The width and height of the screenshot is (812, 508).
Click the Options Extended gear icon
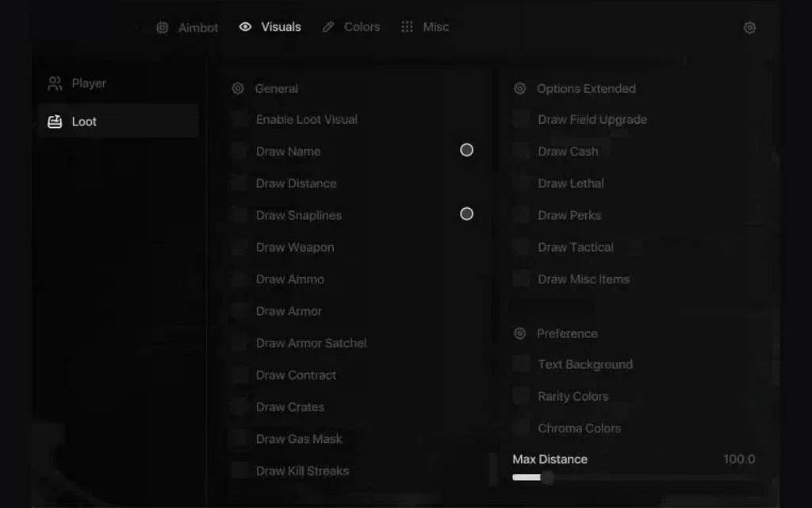pyautogui.click(x=519, y=88)
